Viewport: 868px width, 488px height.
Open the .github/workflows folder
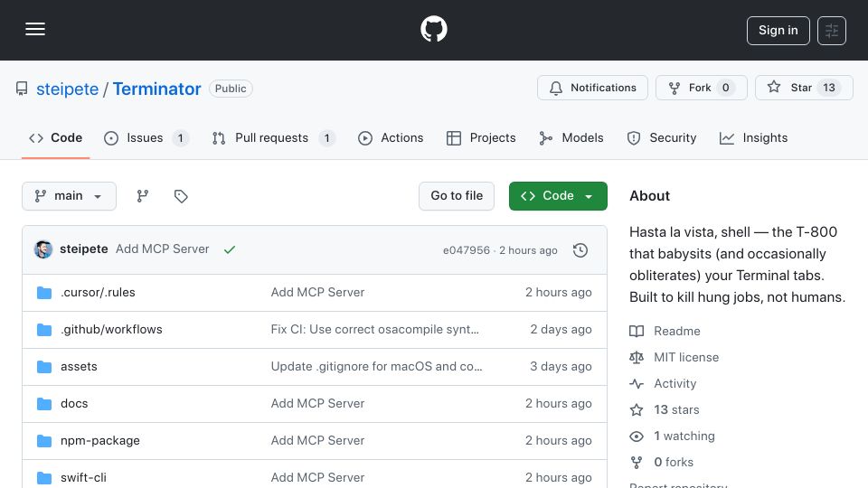[111, 329]
